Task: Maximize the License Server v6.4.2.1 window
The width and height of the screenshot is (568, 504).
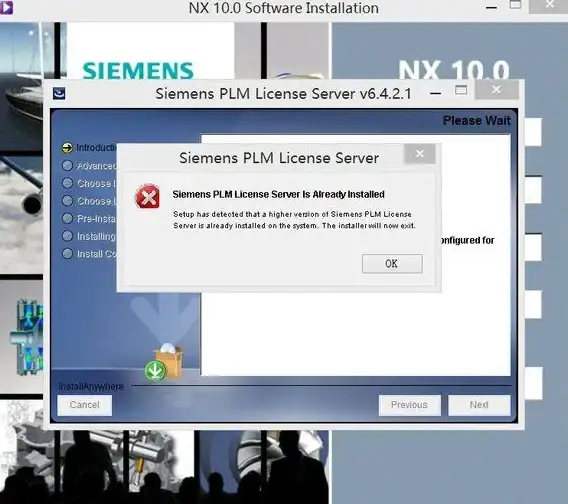Action: 461,90
